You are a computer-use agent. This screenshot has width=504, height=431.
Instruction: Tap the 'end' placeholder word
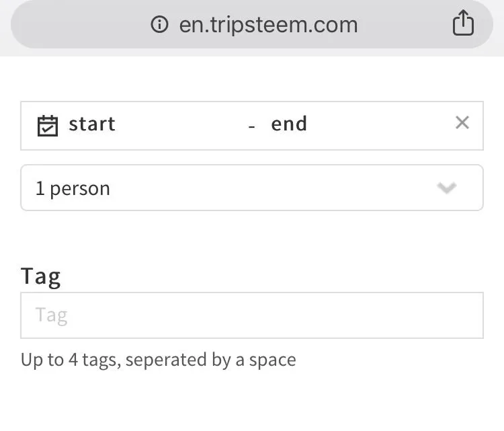point(289,124)
